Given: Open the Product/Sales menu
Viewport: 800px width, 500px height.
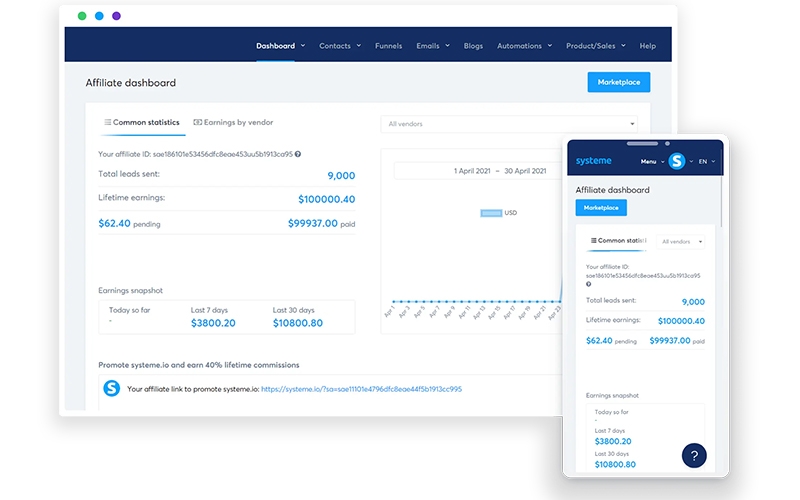Looking at the screenshot, I should point(590,46).
